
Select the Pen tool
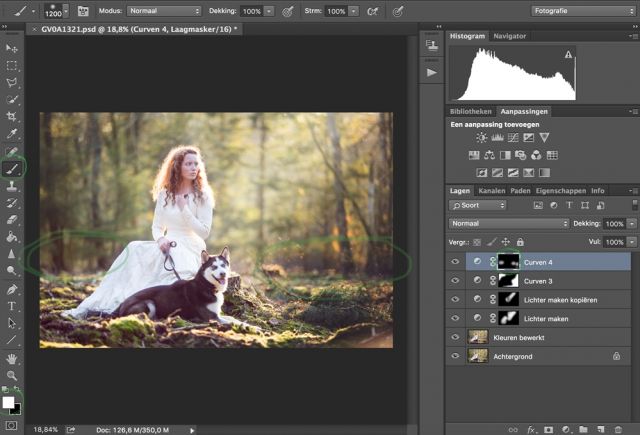tap(11, 289)
